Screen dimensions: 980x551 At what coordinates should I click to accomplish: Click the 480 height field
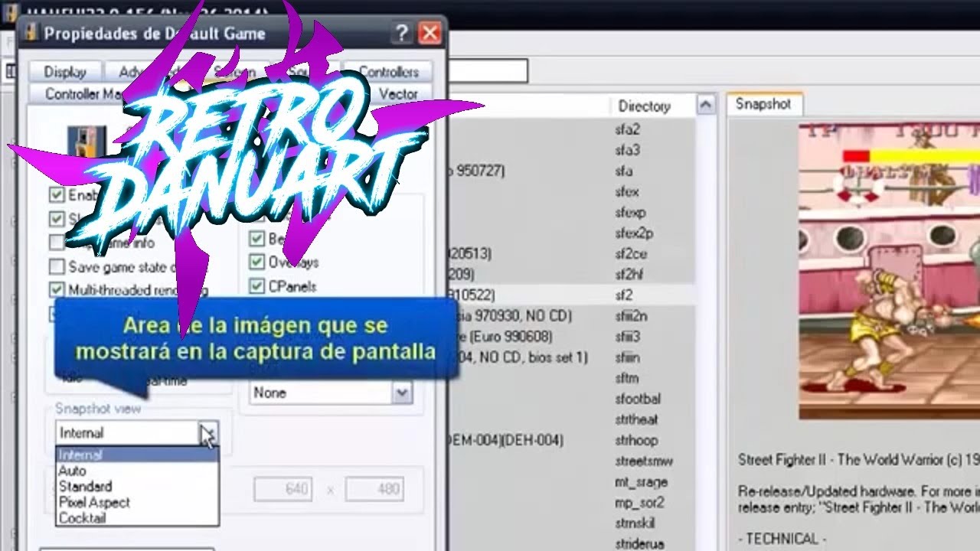[x=374, y=489]
